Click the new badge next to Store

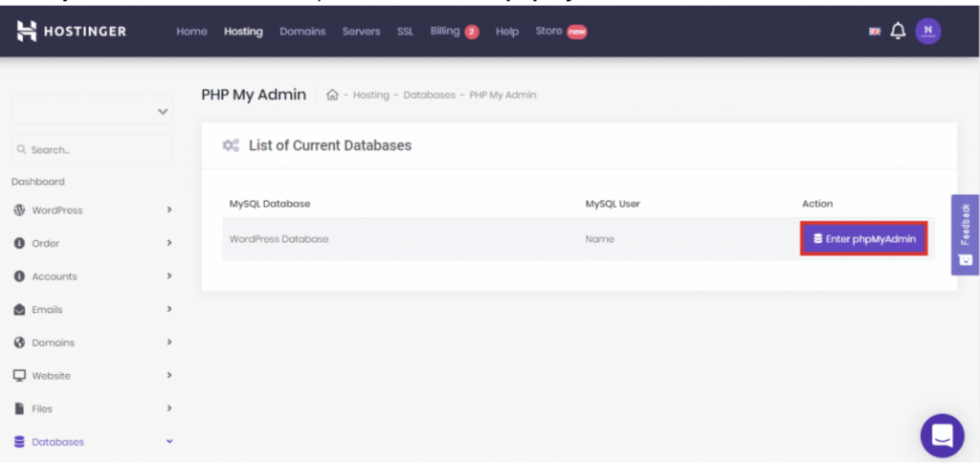tap(576, 32)
